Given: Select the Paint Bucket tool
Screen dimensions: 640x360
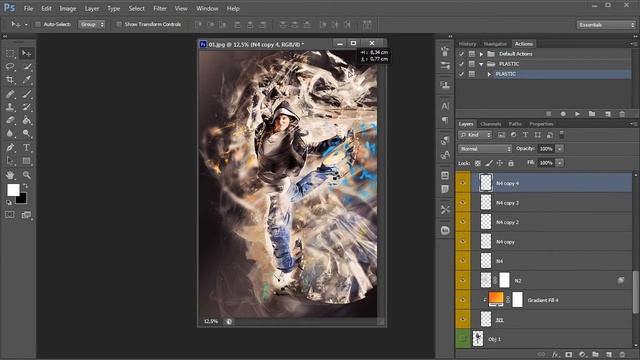Looking at the screenshot, I should pyautogui.click(x=27, y=120).
